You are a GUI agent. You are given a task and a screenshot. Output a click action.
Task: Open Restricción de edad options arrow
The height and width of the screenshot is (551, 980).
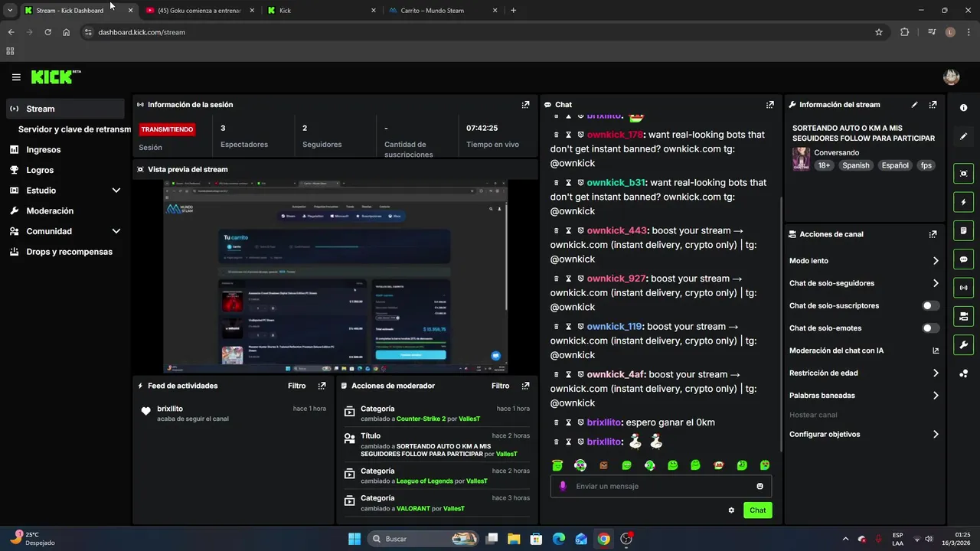[x=936, y=373]
